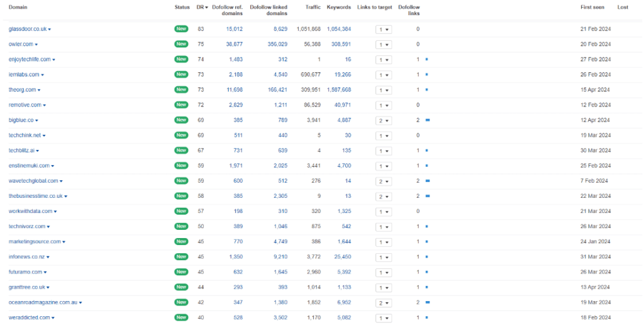Screen dimensions: 644x325
Task: Open keywords 1,054,384 for glassdoor.co.uk
Action: click(x=339, y=29)
